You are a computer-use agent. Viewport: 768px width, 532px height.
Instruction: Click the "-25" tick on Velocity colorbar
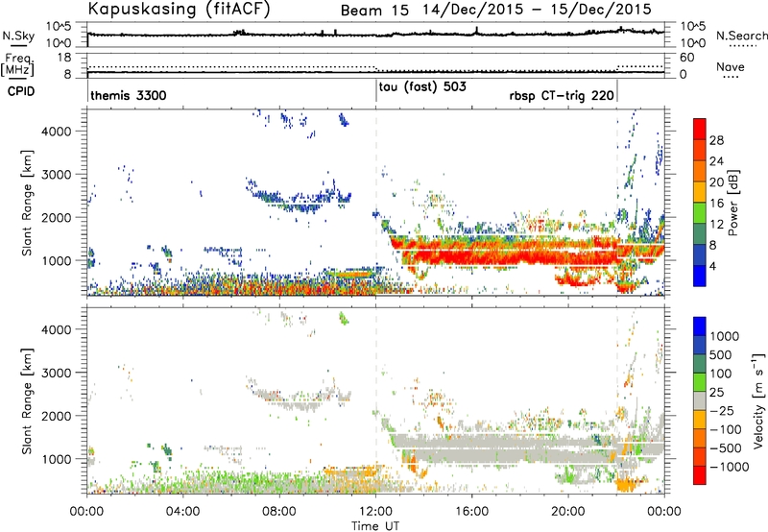click(x=722, y=411)
